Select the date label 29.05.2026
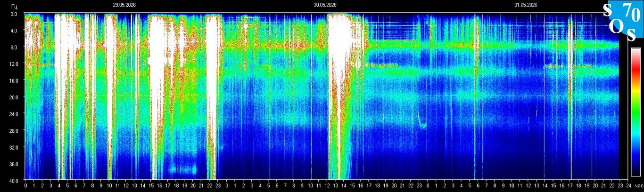The image size is (644, 192). tap(124, 5)
